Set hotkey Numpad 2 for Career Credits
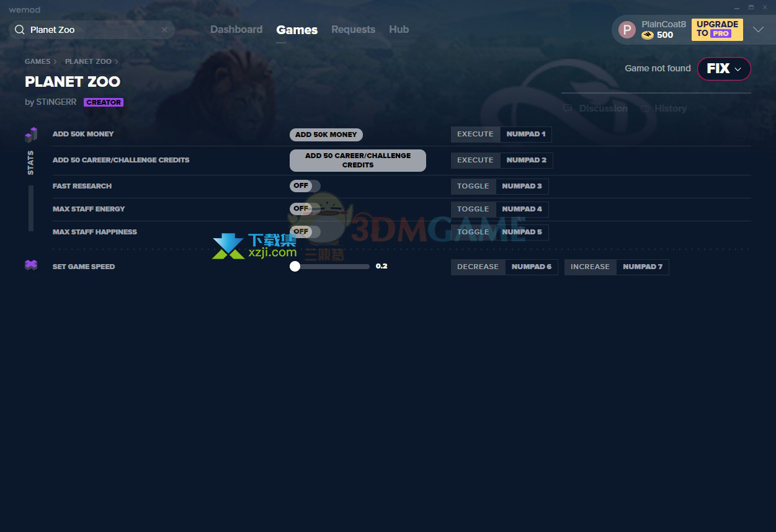Image resolution: width=776 pixels, height=532 pixels. tap(526, 160)
